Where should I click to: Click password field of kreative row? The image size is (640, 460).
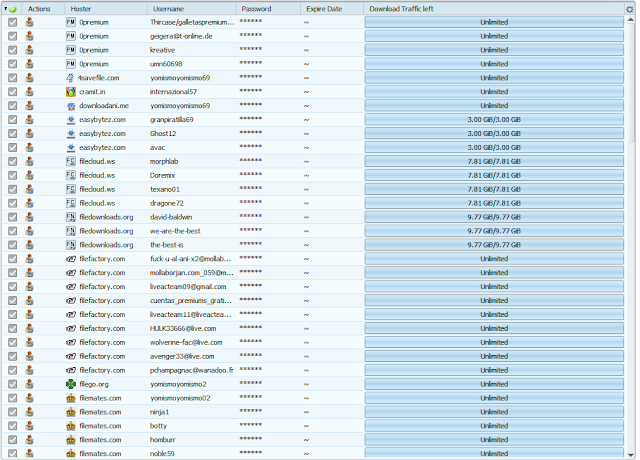point(268,50)
